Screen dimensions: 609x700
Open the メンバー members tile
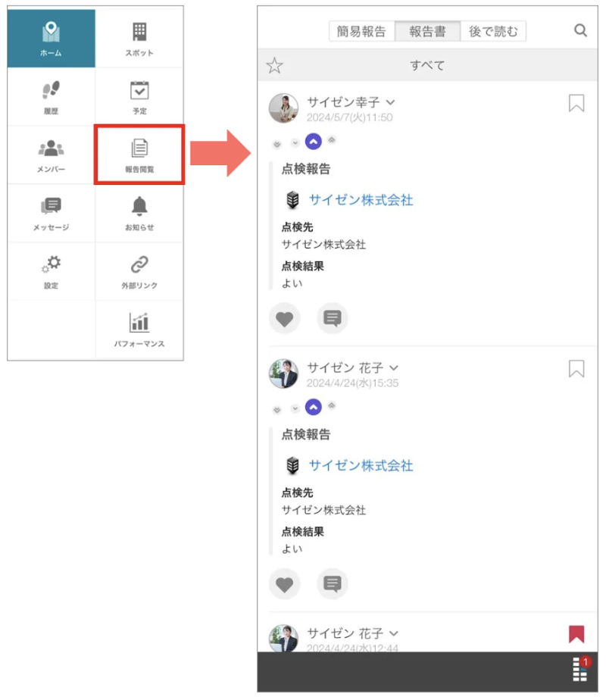[x=51, y=155]
